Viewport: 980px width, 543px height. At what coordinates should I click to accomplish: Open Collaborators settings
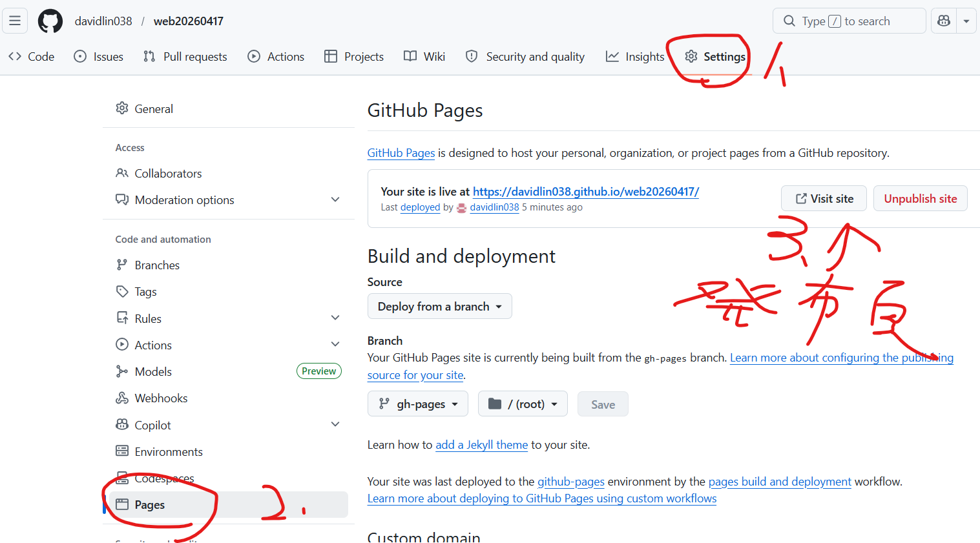point(168,174)
